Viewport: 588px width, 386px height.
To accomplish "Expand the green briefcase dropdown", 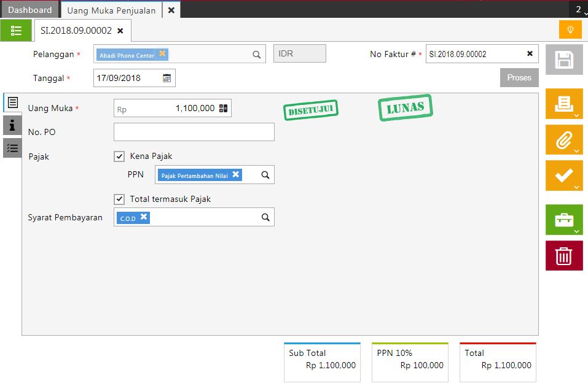I will 576,231.
